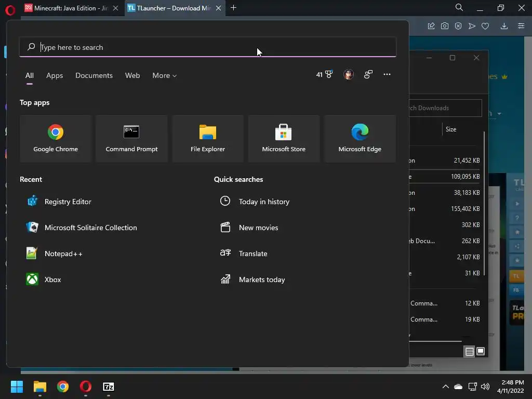Open the clock and date flyout
Screen dimensions: 532x399
[511, 387]
